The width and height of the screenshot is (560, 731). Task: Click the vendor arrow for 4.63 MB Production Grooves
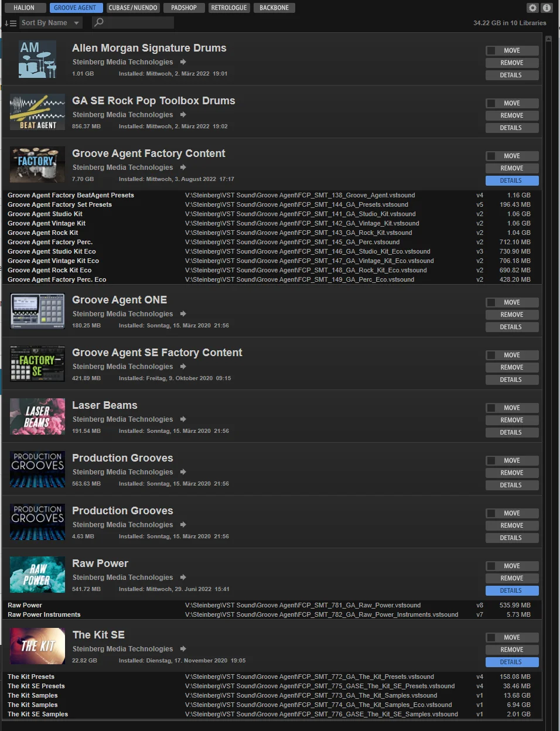(183, 525)
